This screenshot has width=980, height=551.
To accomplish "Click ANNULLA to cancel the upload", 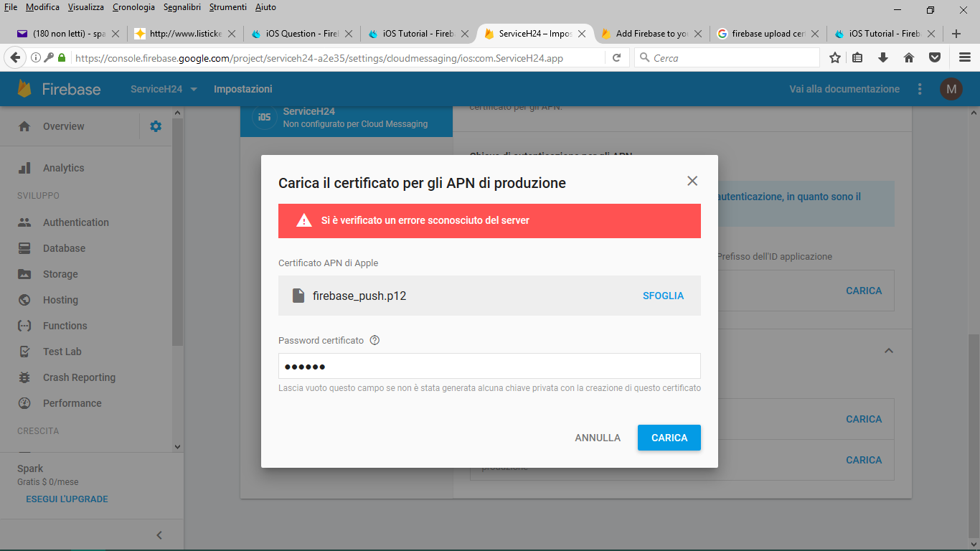I will (598, 438).
